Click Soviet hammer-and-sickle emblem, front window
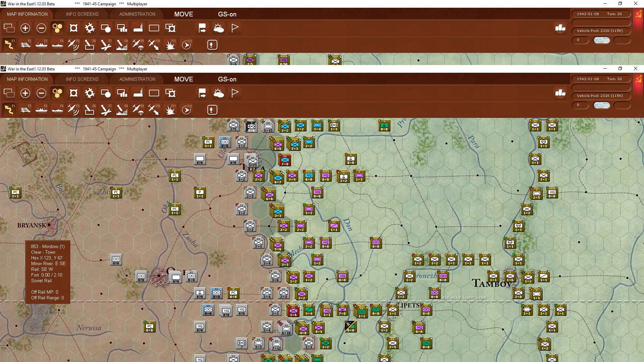The height and width of the screenshot is (362, 644). tap(638, 80)
